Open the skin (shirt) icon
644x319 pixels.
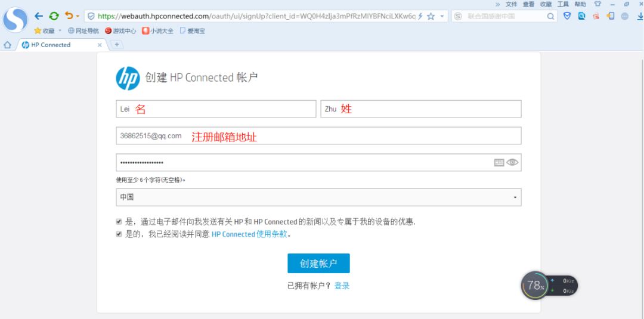(x=597, y=4)
